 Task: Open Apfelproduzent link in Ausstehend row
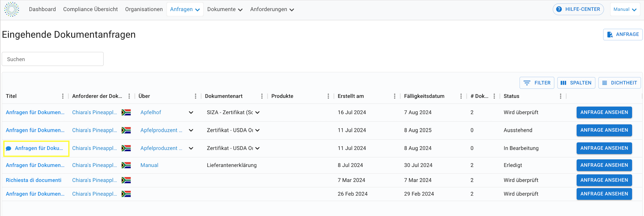pos(161,130)
